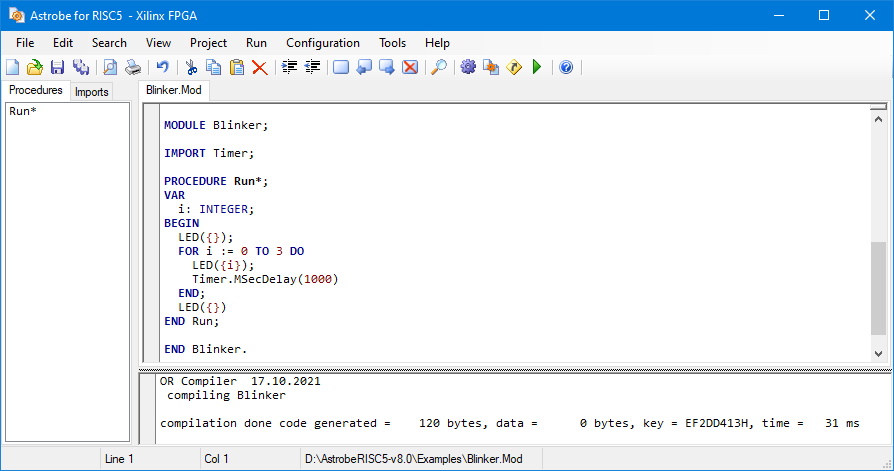
Task: Click the FOR i := 0 TO 3 DO line
Action: [x=241, y=251]
